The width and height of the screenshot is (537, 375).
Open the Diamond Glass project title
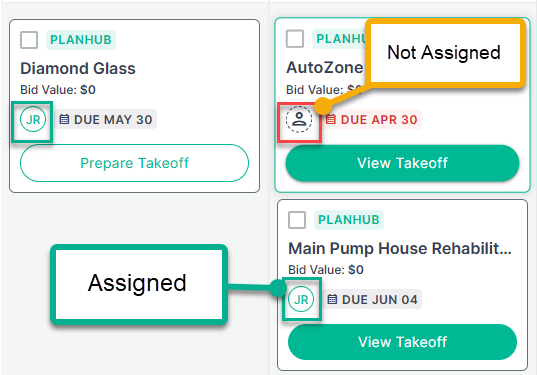click(78, 68)
